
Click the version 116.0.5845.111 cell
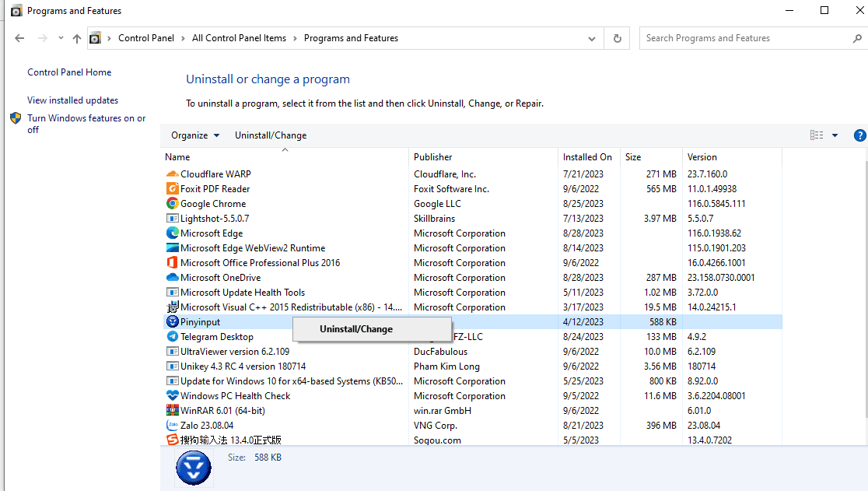(716, 204)
